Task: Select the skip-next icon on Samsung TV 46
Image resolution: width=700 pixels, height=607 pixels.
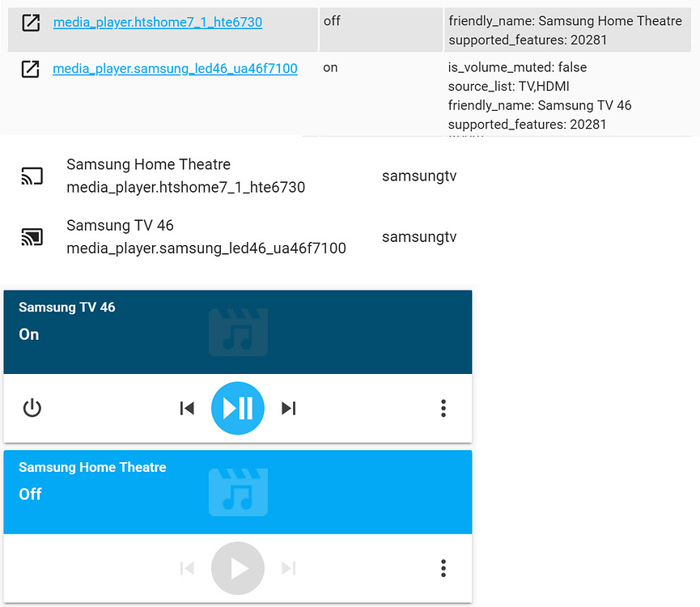Action: pyautogui.click(x=289, y=408)
